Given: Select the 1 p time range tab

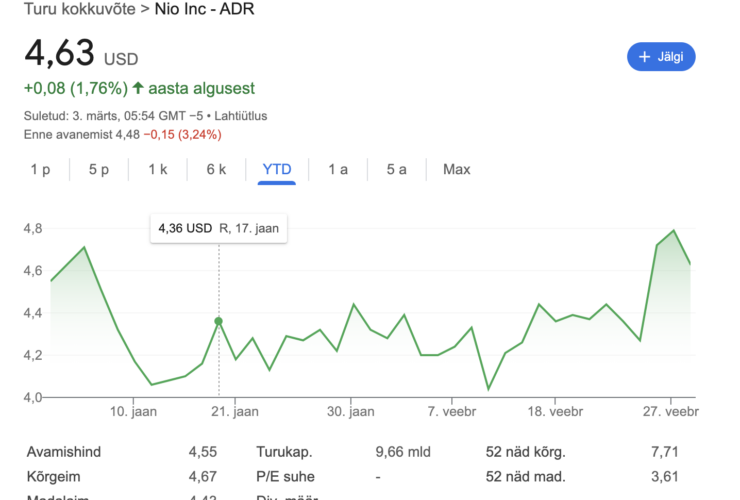Looking at the screenshot, I should (40, 169).
